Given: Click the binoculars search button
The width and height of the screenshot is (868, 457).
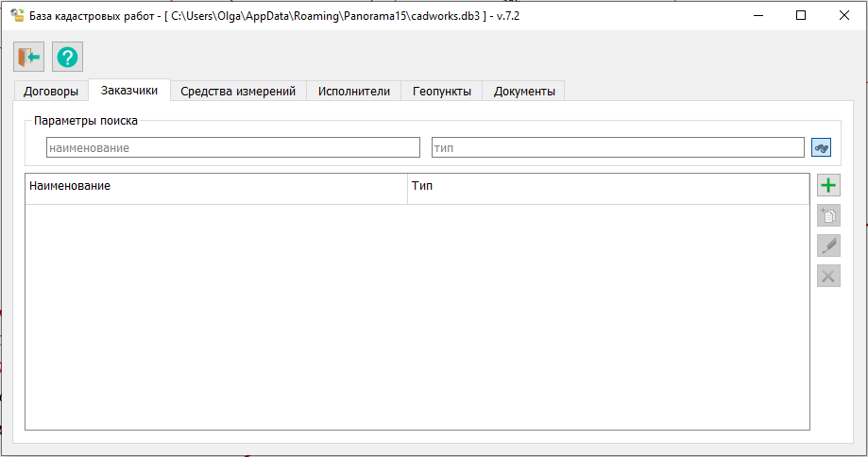Looking at the screenshot, I should [x=821, y=148].
